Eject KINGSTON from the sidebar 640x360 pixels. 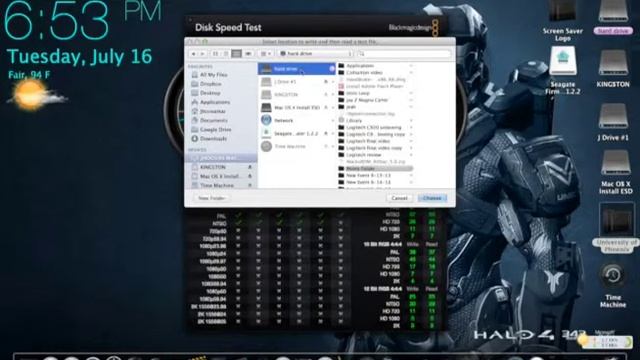pos(250,167)
